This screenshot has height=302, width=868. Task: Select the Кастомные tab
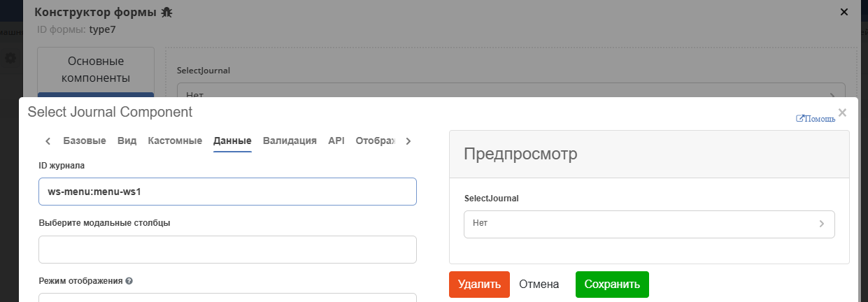[175, 141]
